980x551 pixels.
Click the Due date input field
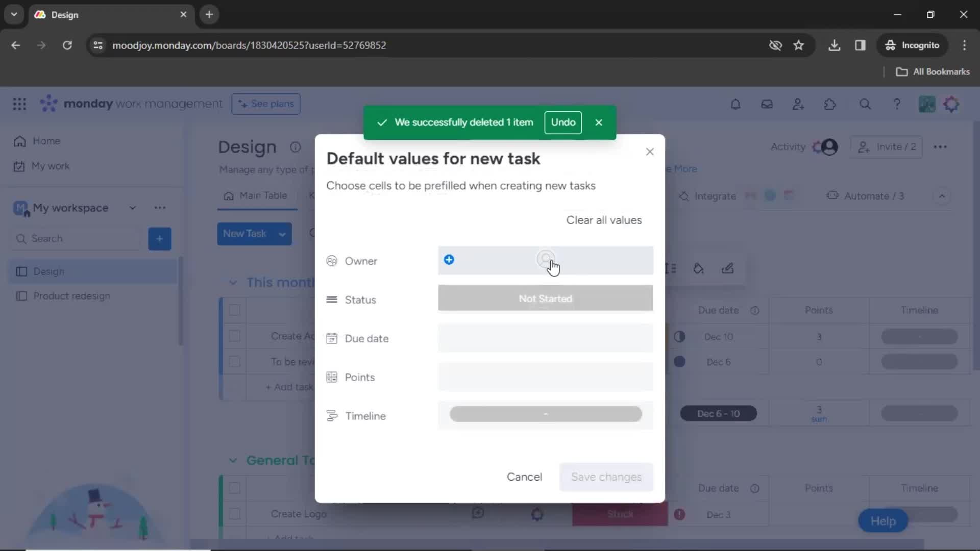click(x=545, y=338)
